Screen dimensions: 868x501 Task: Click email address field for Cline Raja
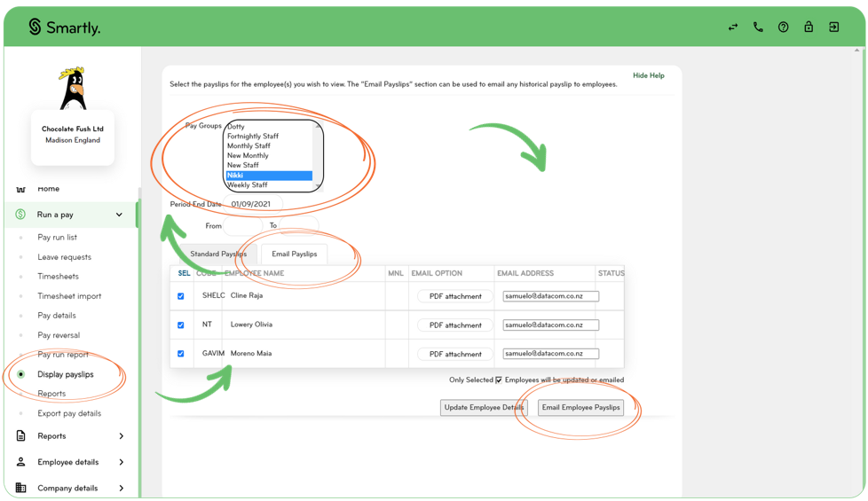(x=551, y=296)
